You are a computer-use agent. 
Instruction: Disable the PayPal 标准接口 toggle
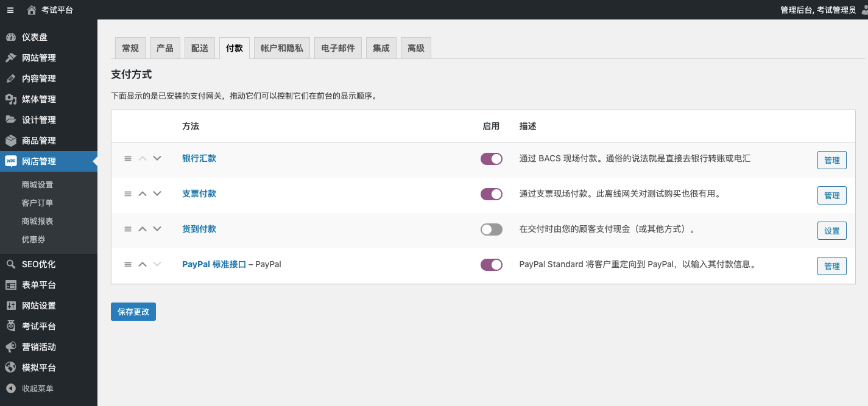(x=492, y=265)
